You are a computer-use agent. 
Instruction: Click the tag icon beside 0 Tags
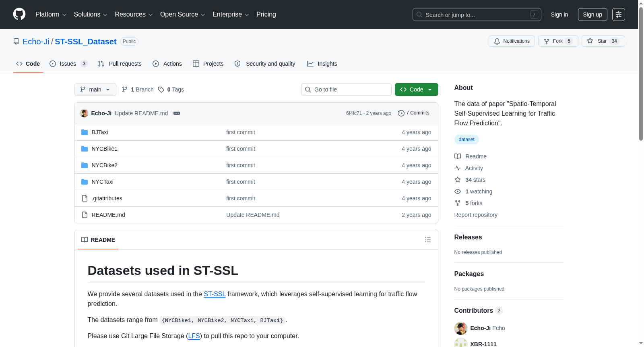161,89
